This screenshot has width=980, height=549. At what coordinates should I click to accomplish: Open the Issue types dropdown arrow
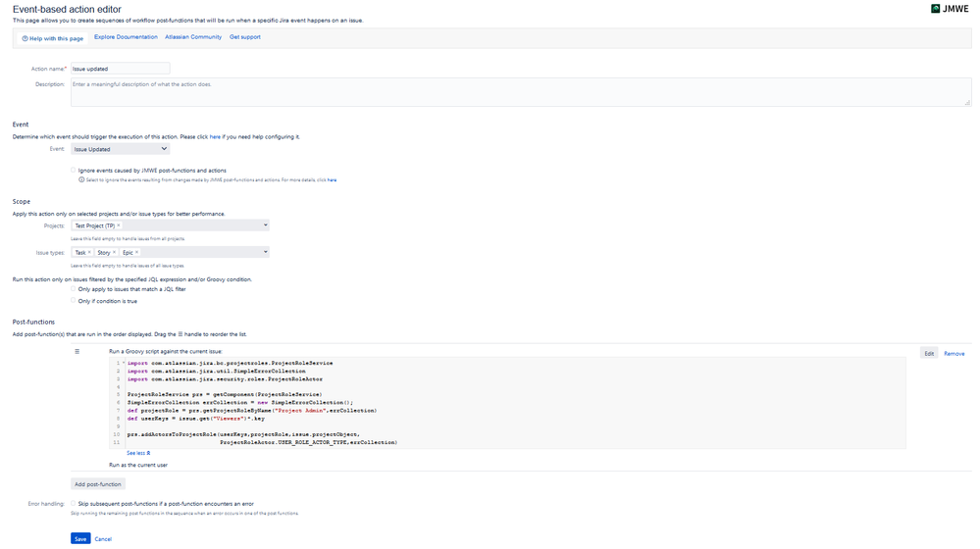click(265, 252)
